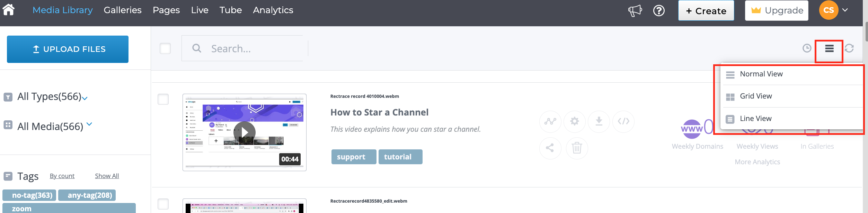Toggle the select-all checkbox beside search
The height and width of the screenshot is (213, 868).
165,48
